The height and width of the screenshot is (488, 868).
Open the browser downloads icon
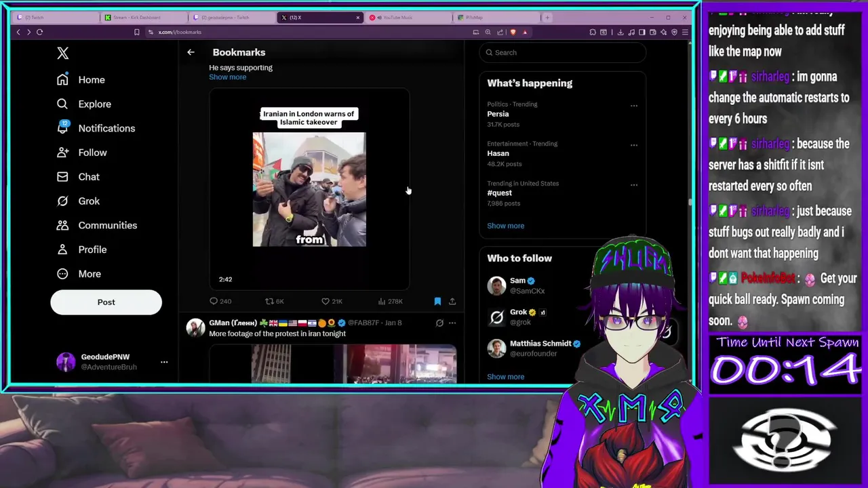click(620, 32)
